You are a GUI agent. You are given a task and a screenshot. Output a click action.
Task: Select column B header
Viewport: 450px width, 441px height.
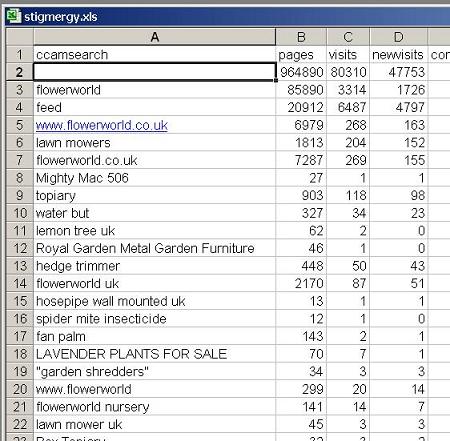tap(301, 37)
